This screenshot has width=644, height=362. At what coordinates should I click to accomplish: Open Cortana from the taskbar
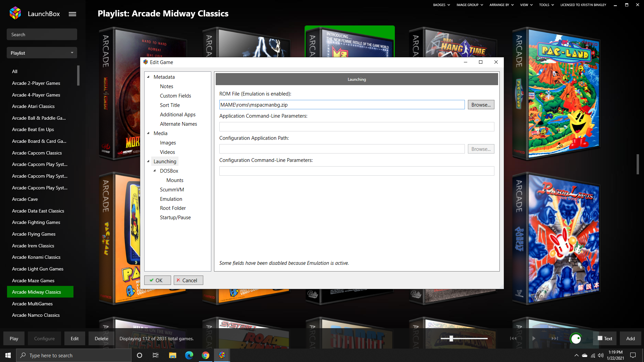tap(140, 355)
